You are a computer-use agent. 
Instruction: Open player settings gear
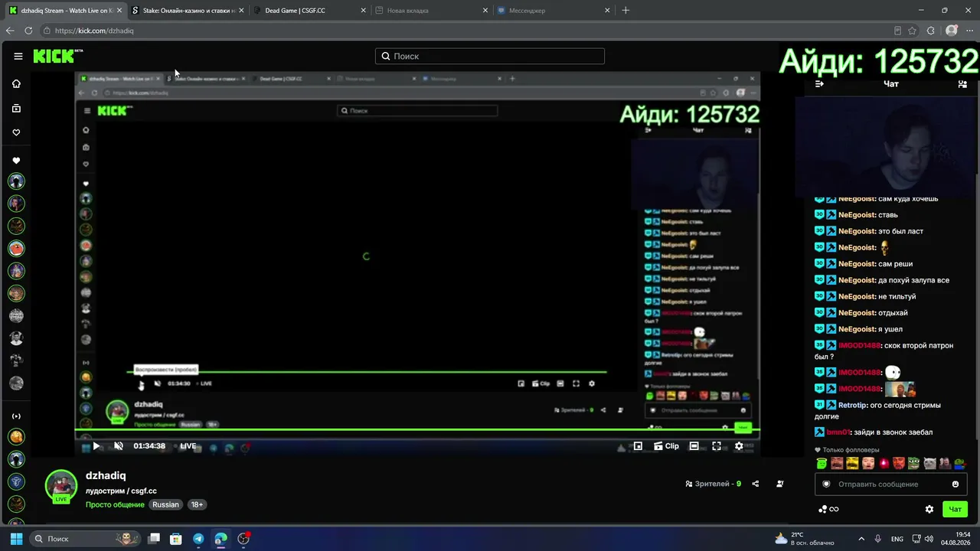point(739,446)
